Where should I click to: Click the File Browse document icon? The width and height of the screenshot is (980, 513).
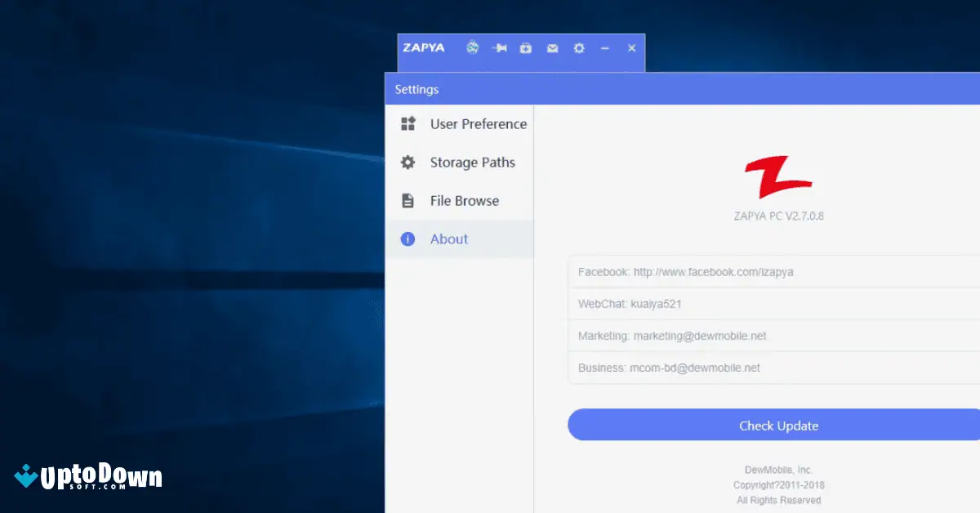click(407, 200)
